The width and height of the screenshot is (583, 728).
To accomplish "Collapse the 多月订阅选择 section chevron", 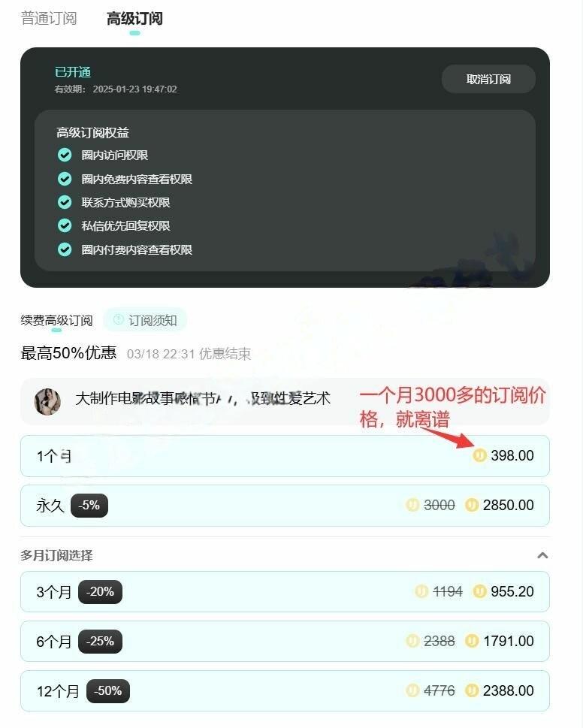I will (542, 555).
